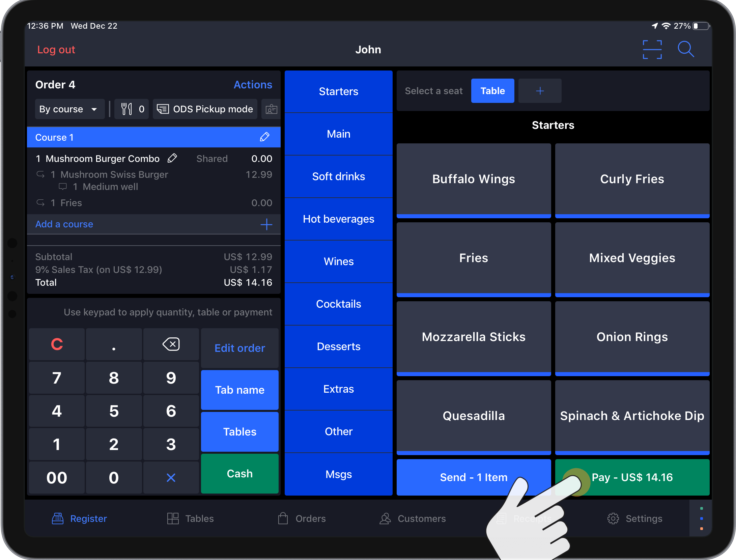Viewport: 736px width, 560px height.
Task: Open the Actions menu
Action: [x=253, y=84]
